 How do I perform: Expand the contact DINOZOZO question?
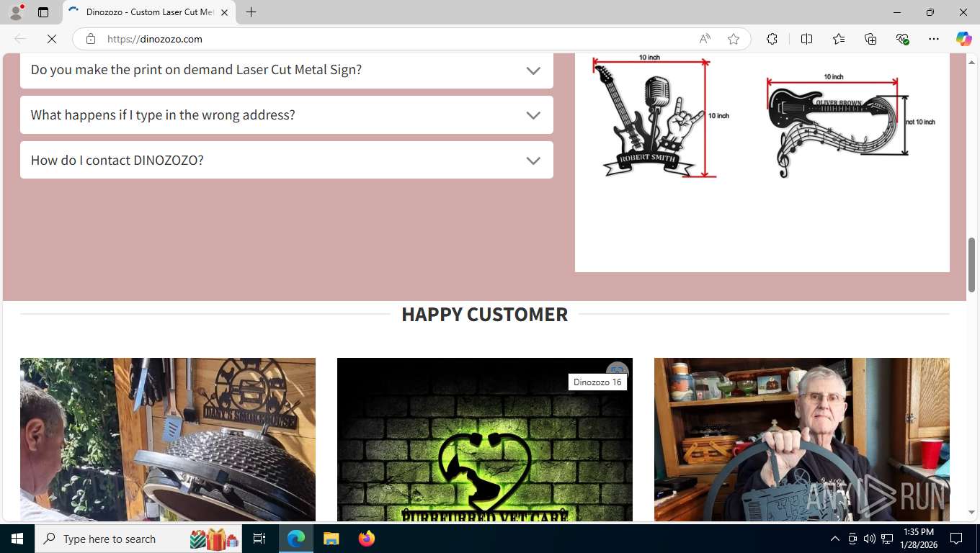[x=287, y=160]
